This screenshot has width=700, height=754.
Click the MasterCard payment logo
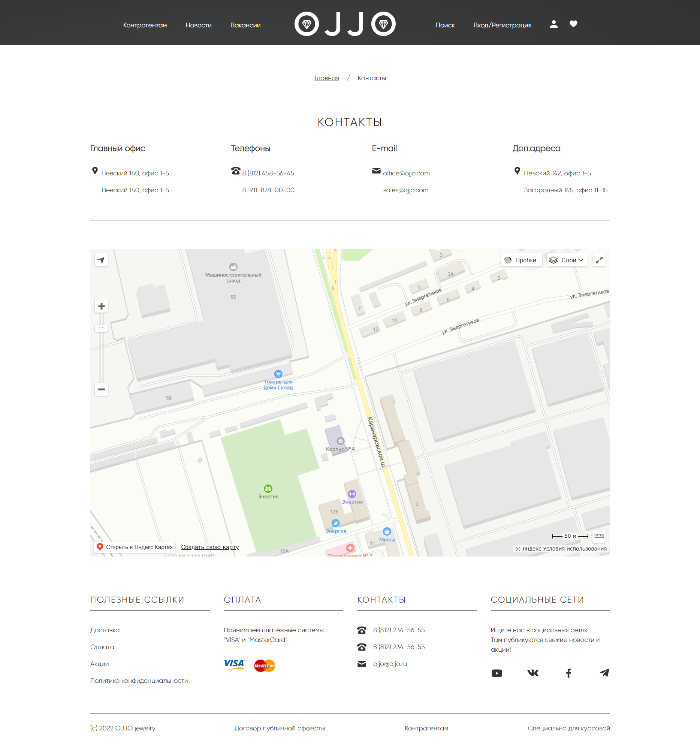pyautogui.click(x=265, y=666)
